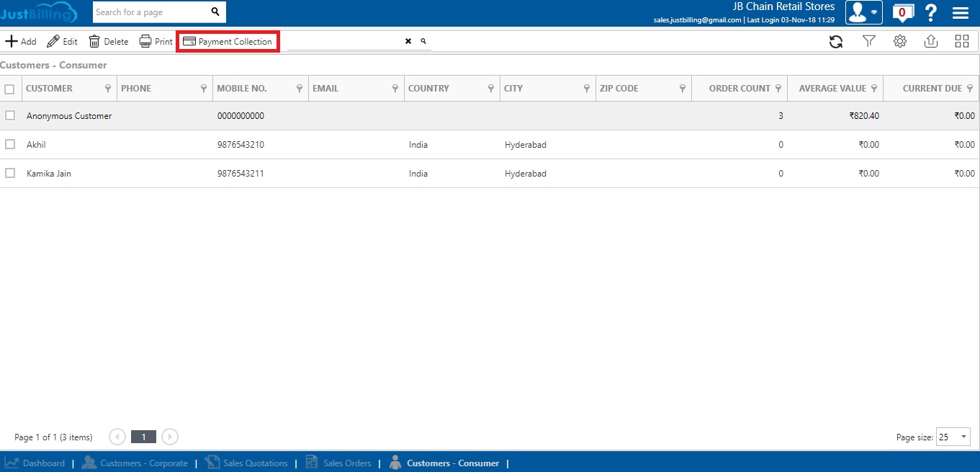Open the CUSTOMER column filter icon
The image size is (980, 472).
[x=108, y=89]
